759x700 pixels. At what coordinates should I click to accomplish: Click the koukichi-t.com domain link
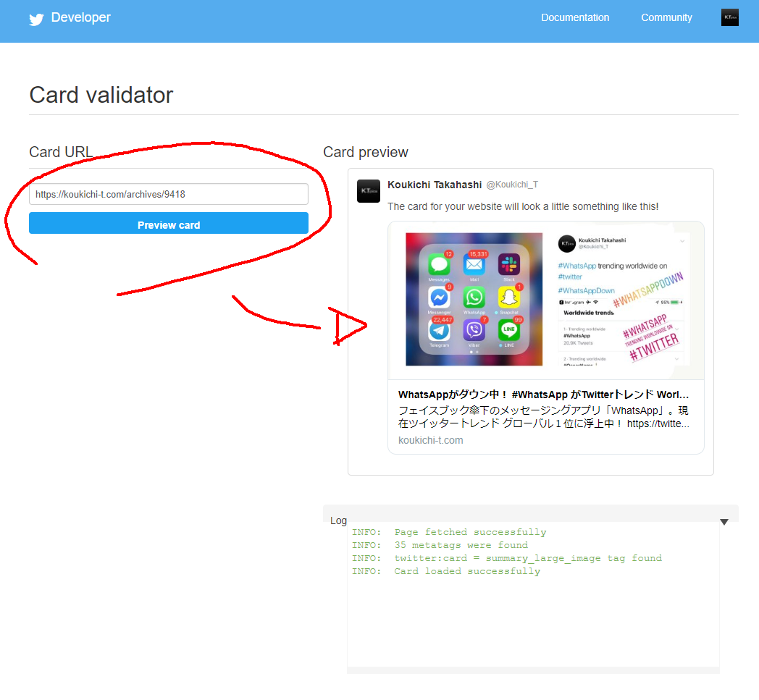point(430,440)
